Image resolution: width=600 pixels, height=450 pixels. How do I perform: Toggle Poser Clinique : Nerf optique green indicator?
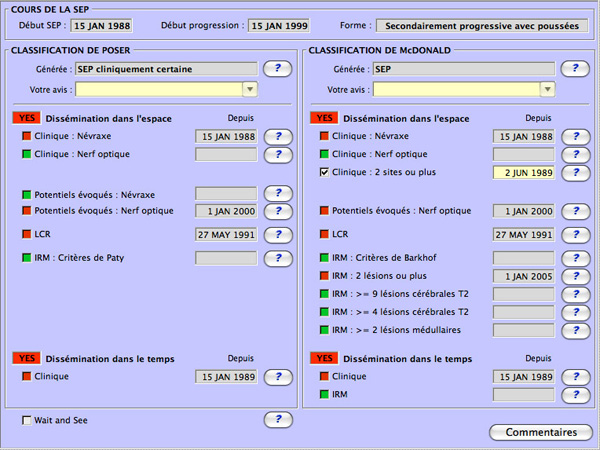(x=26, y=154)
